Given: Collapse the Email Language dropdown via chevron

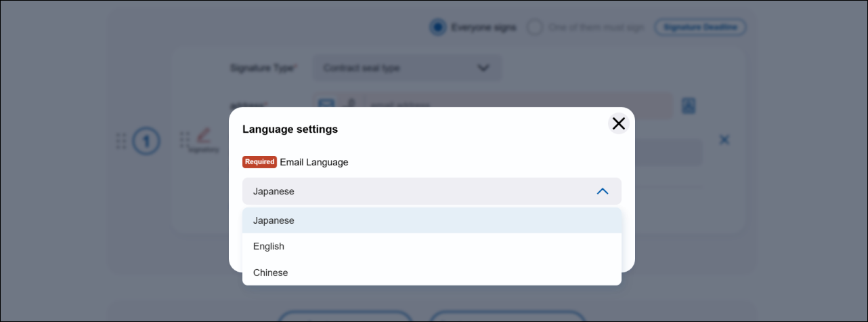Looking at the screenshot, I should point(602,191).
